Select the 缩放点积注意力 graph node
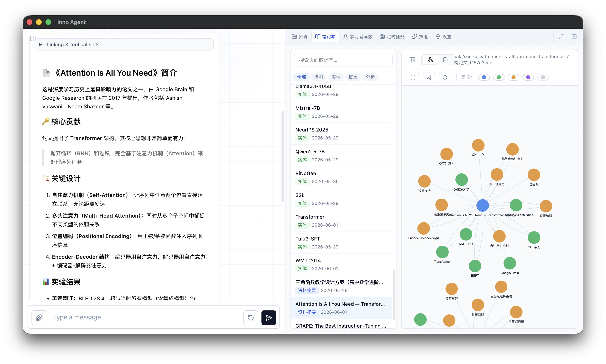This screenshot has height=364, width=606. (x=512, y=149)
